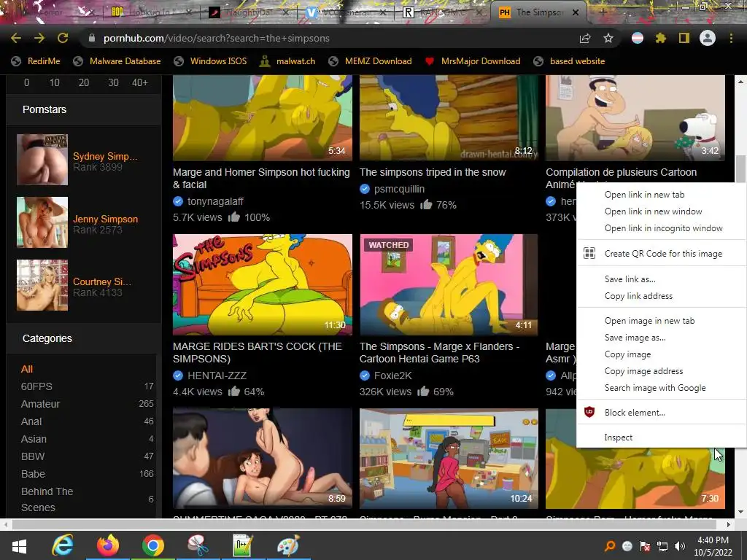Open Chrome's three-dot menu

coord(731,38)
